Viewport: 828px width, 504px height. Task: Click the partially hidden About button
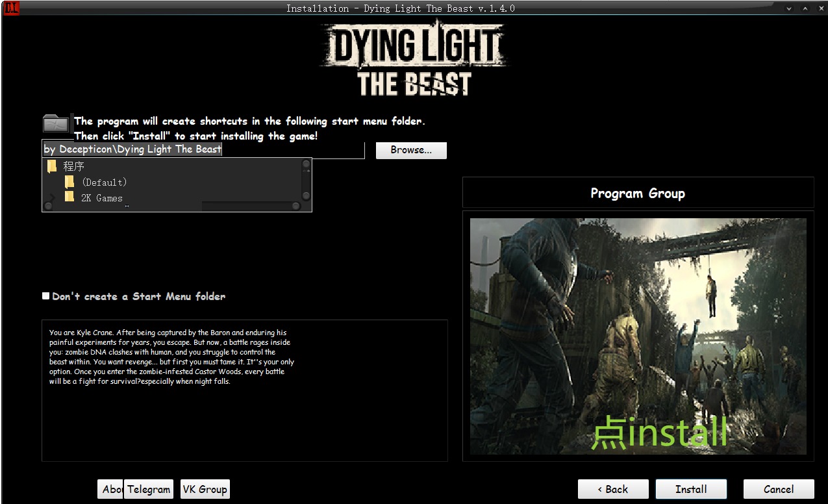[x=111, y=489]
